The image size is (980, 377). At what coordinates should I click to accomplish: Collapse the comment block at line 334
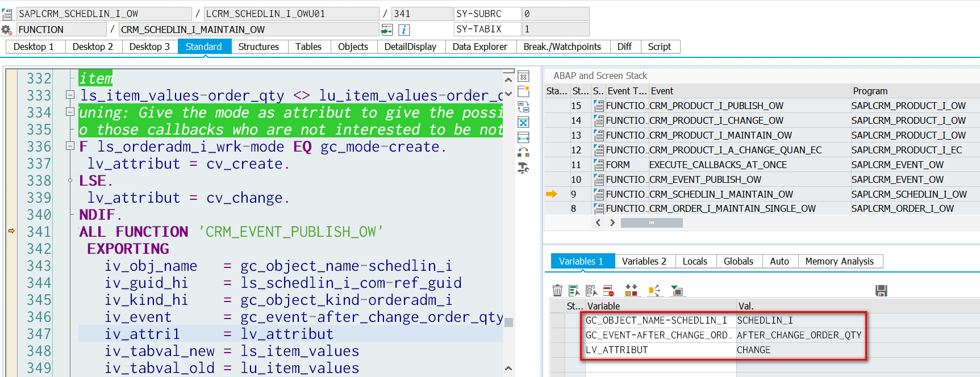pos(70,112)
